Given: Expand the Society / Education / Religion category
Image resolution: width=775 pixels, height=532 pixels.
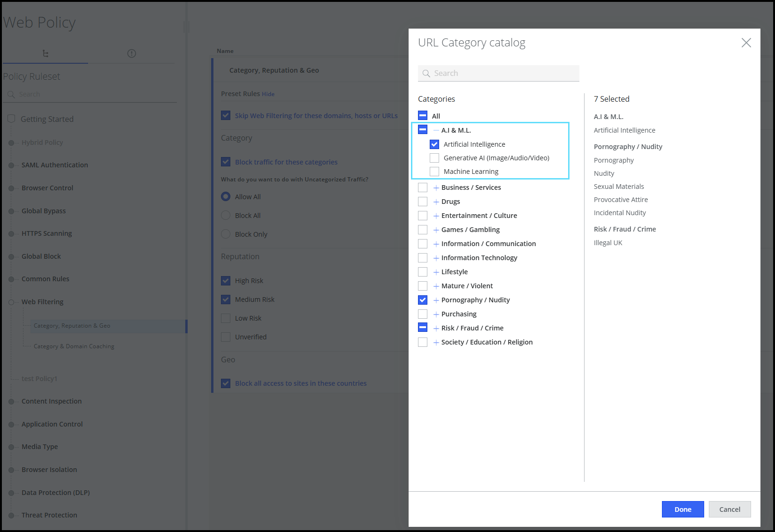Looking at the screenshot, I should (x=436, y=342).
